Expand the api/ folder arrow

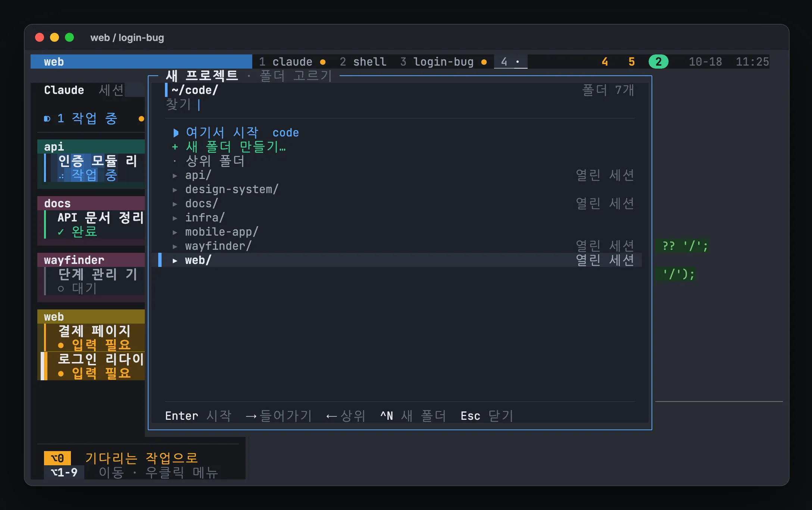pyautogui.click(x=175, y=175)
